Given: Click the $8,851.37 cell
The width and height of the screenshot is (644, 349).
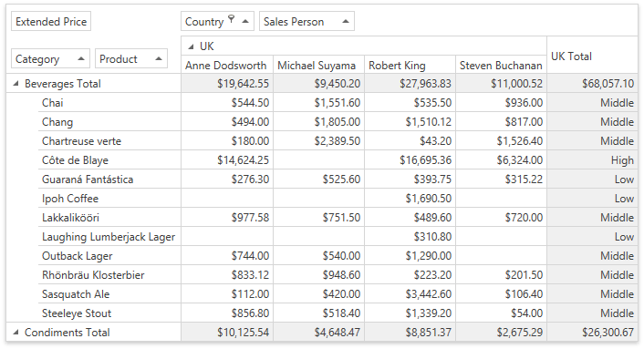Looking at the screenshot, I should click(410, 333).
